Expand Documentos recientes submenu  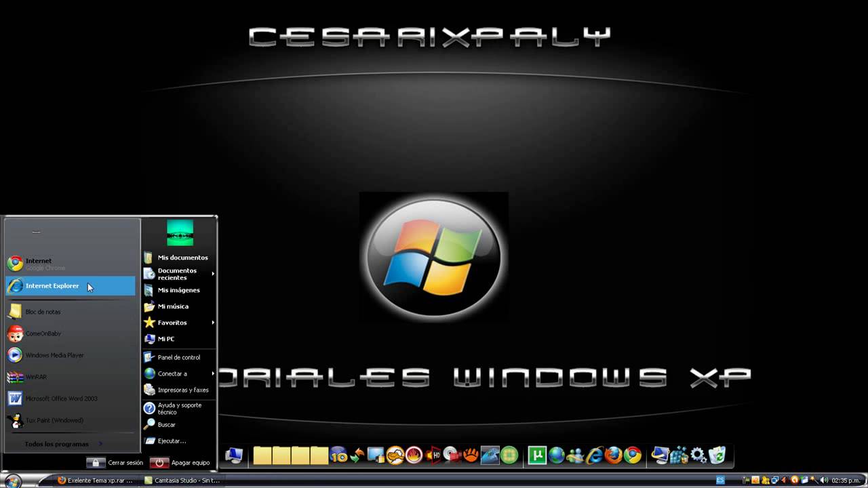pos(179,274)
